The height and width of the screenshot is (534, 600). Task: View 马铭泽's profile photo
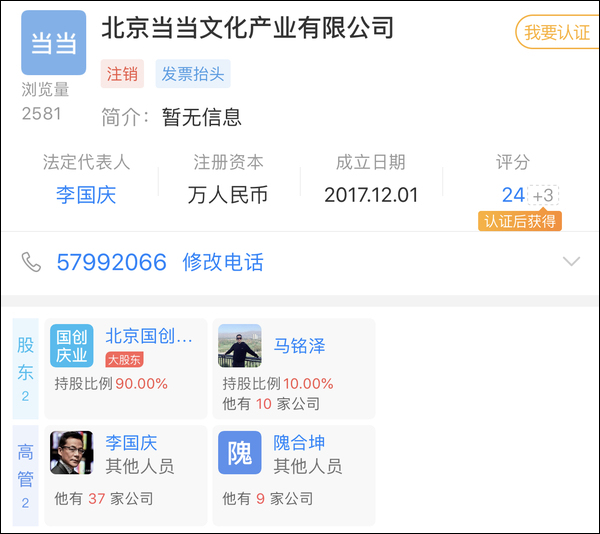(x=240, y=346)
